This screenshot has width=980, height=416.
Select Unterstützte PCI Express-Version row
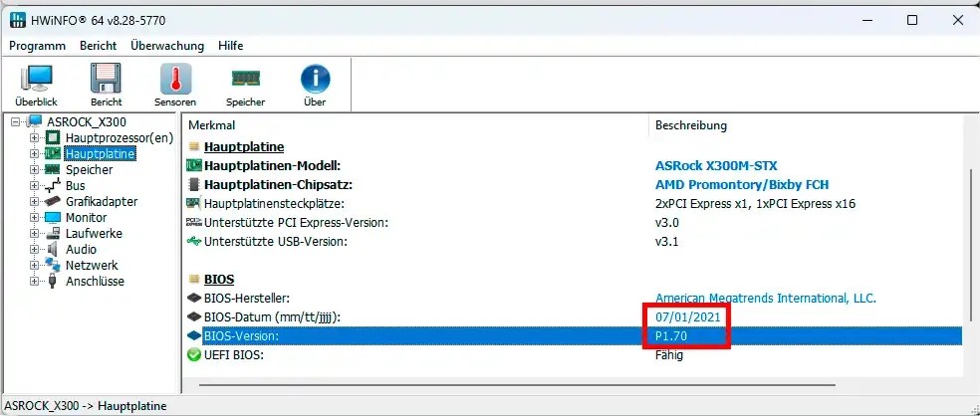(574, 222)
